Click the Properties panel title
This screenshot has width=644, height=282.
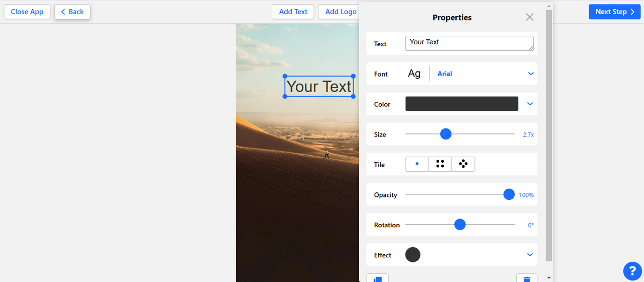point(452,17)
